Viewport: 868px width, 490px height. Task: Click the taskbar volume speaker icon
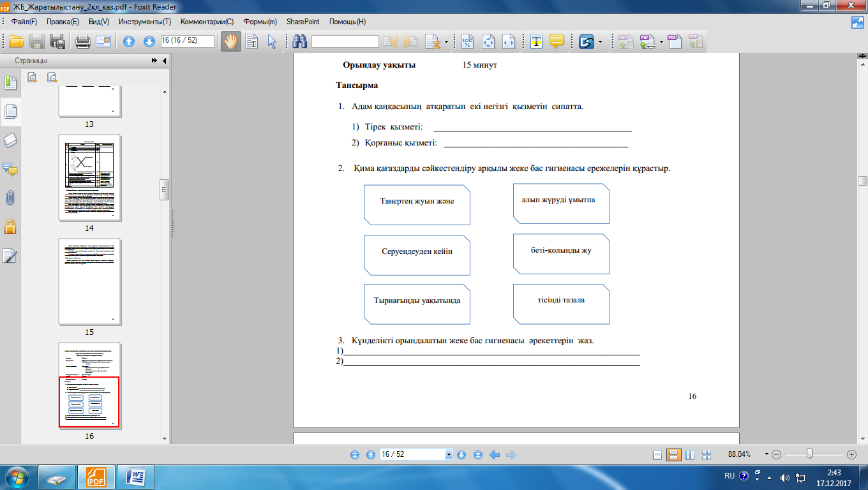785,477
